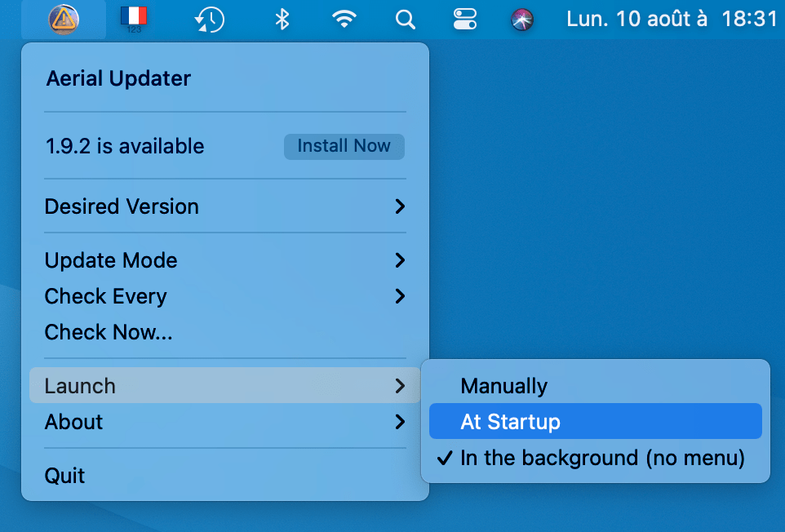This screenshot has height=532, width=785.
Task: Expand the Check Every submenu arrow
Action: tap(400, 296)
